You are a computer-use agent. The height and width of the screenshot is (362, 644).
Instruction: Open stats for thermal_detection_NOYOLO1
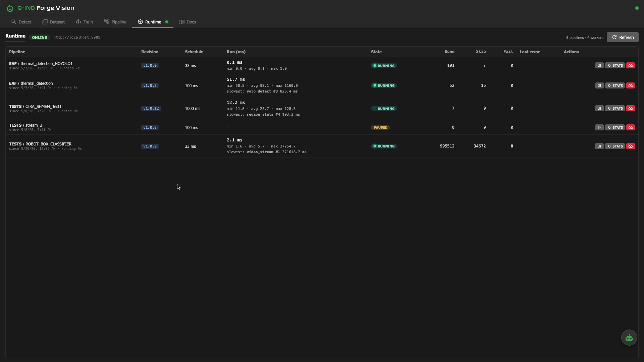(x=615, y=66)
